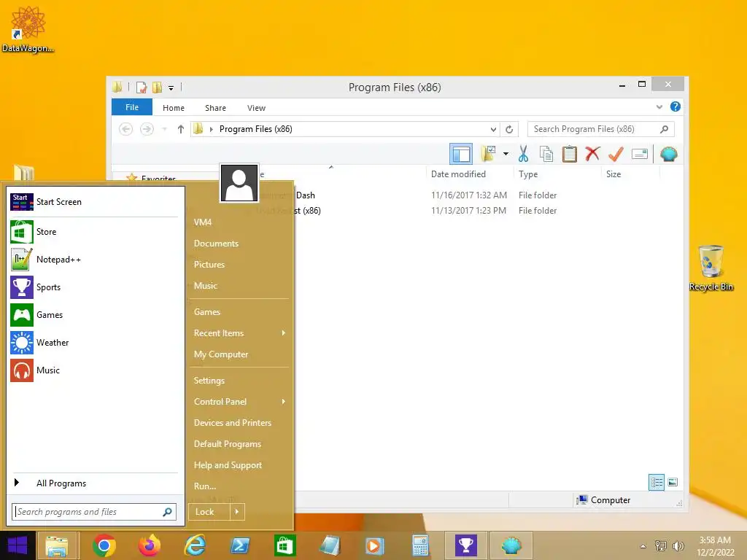Click in Search programs and files box
The height and width of the screenshot is (560, 747).
tap(94, 512)
